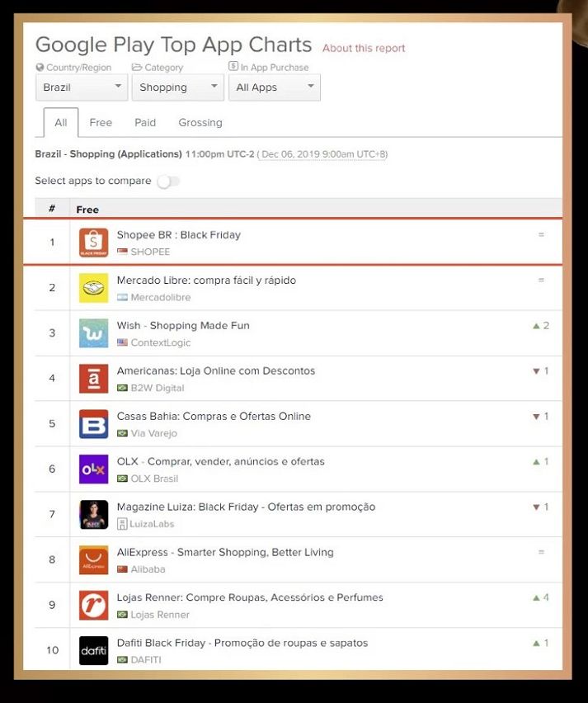
Task: Open the OLX purple app icon
Action: tap(94, 469)
